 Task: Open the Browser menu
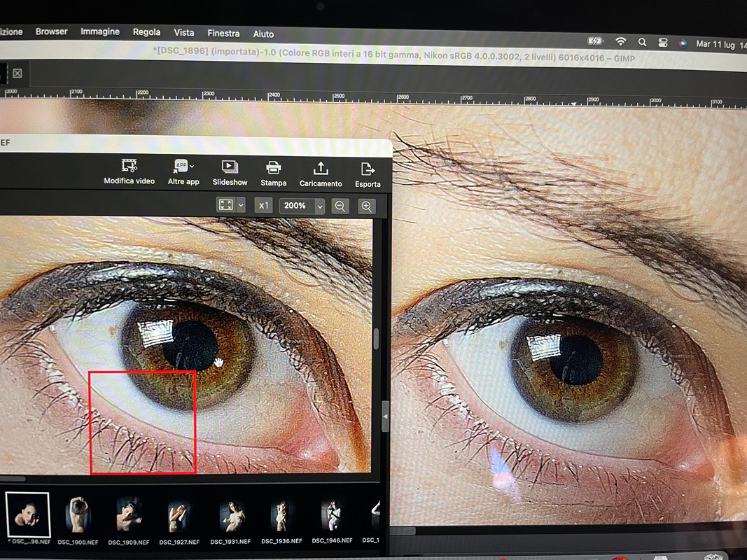(51, 31)
